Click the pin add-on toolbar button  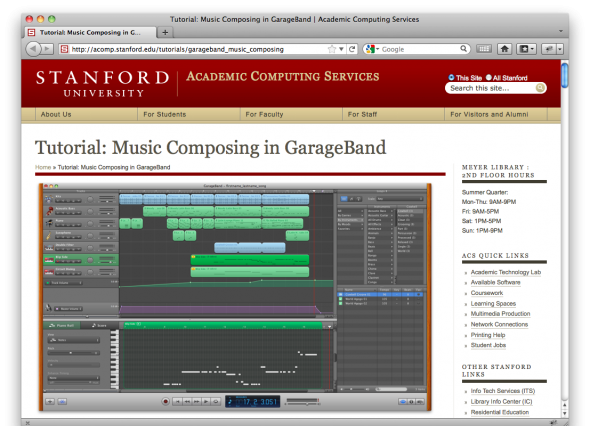coord(549,49)
